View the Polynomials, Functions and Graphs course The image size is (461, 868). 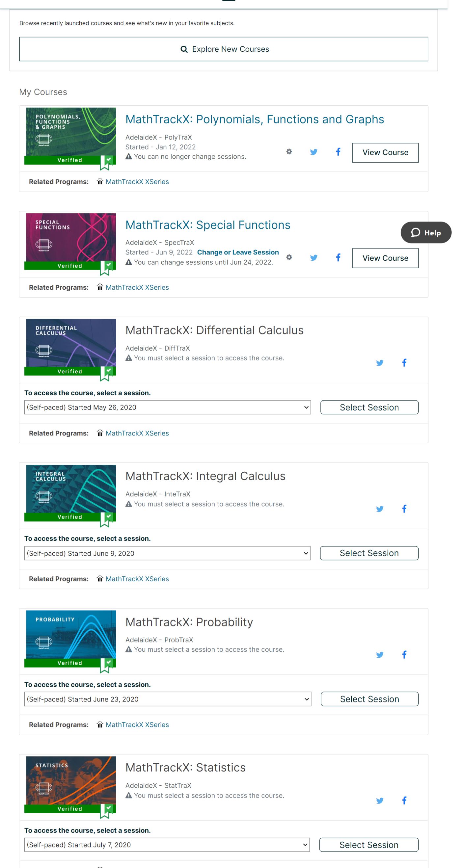pos(385,153)
